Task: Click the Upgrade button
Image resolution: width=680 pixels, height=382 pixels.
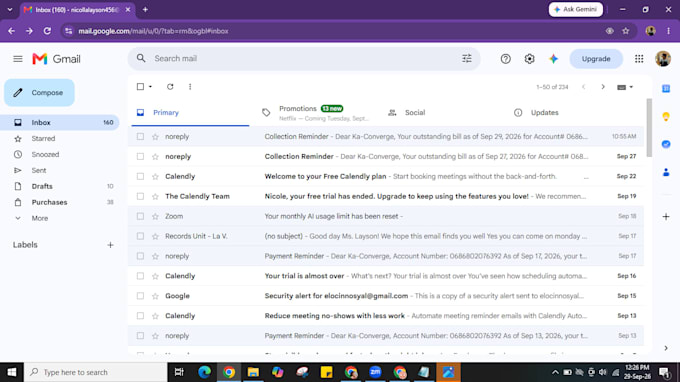Action: click(596, 59)
